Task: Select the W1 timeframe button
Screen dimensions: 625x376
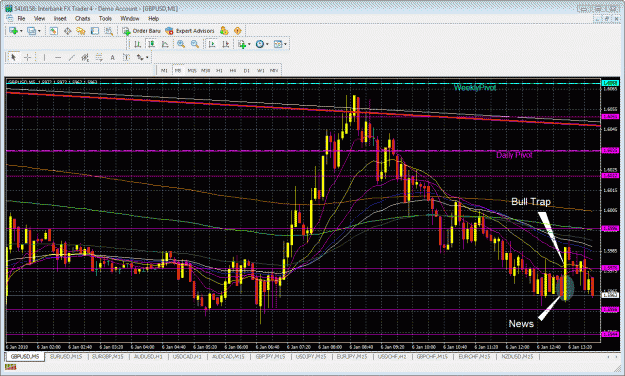Action: [260, 70]
